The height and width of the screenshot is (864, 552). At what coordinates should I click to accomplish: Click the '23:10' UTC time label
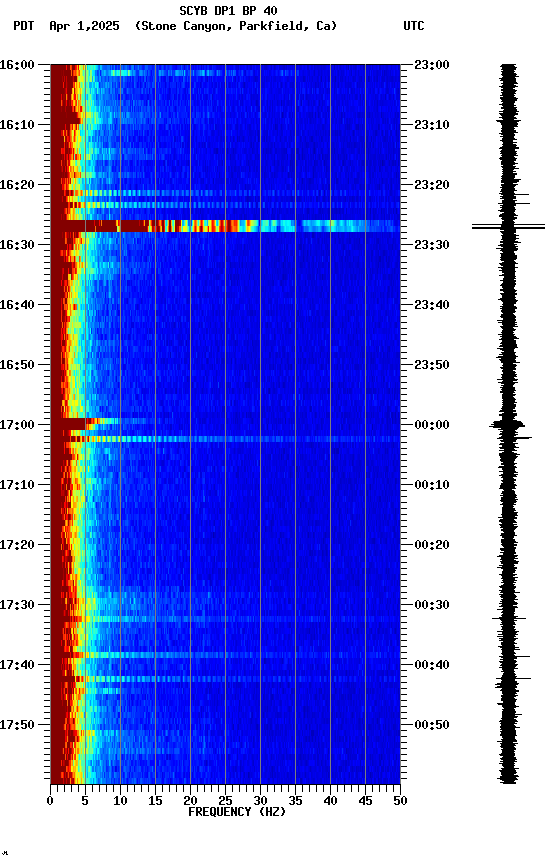(x=432, y=125)
